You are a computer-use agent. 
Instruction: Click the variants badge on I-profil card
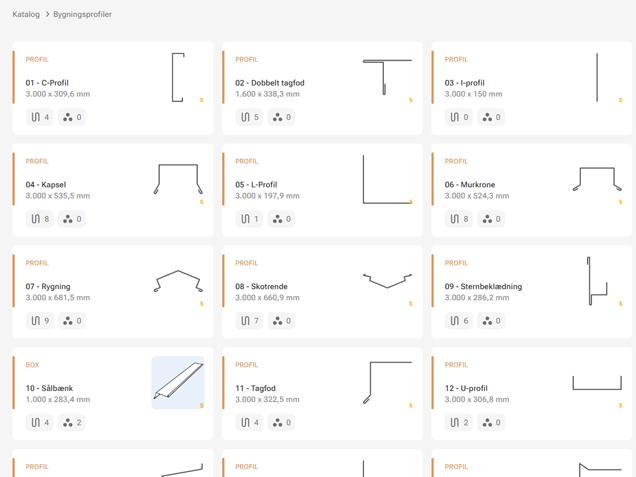pyautogui.click(x=491, y=117)
